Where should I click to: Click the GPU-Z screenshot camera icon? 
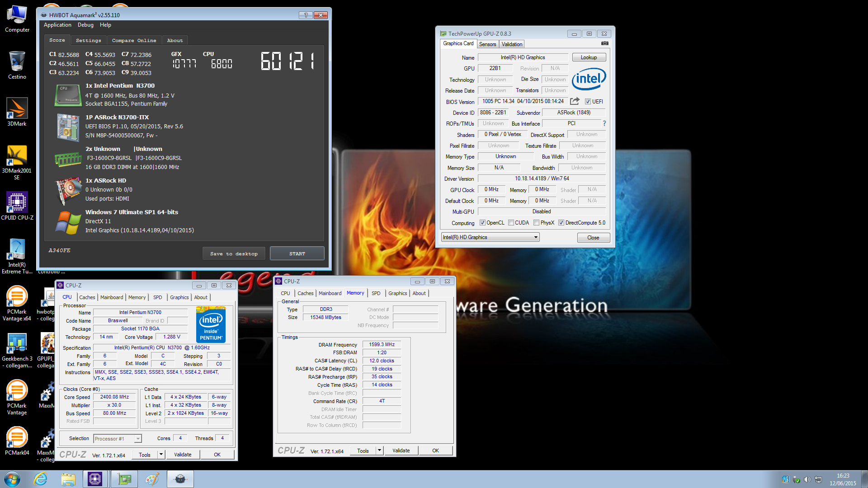point(604,43)
